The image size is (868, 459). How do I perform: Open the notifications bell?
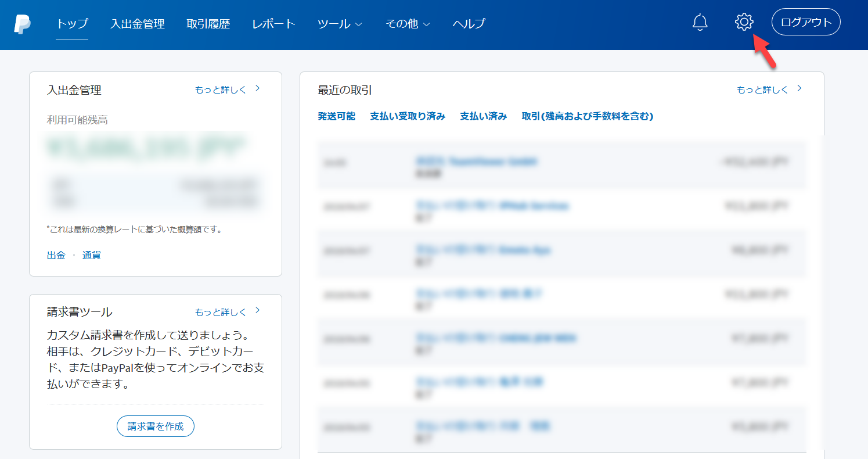click(x=700, y=23)
